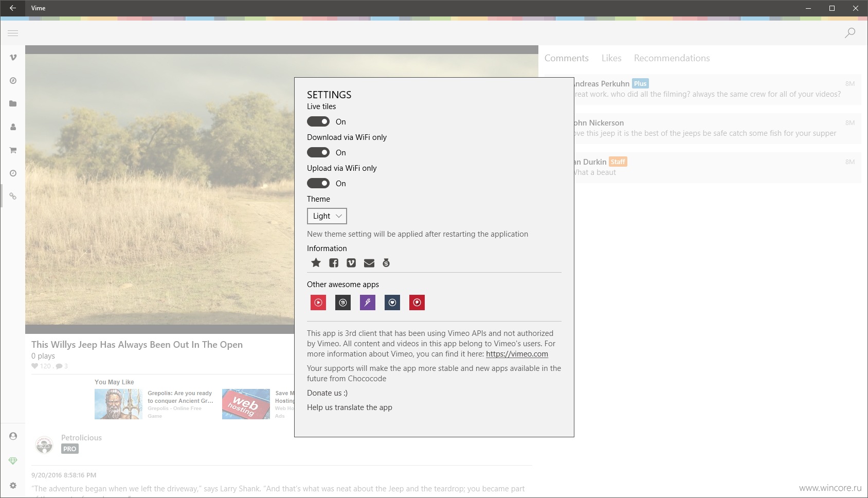Screen dimensions: 868x498
Task: Click the Durkin Staff comment
Action: pyautogui.click(x=717, y=167)
